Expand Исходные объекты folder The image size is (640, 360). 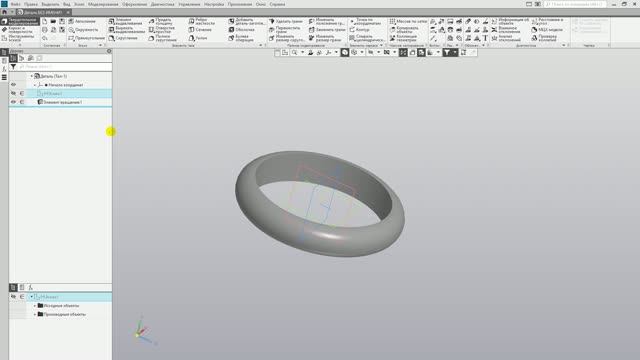pyautogui.click(x=35, y=306)
